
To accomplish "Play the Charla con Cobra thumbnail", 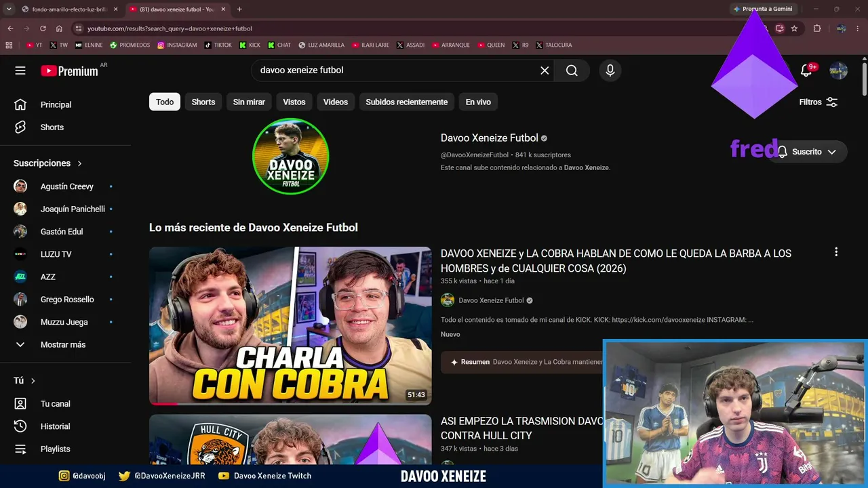I will (290, 325).
